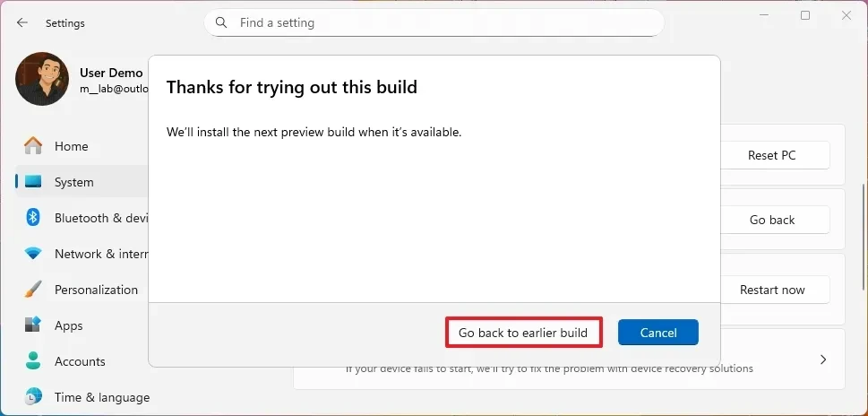Viewport: 868px width, 416px height.
Task: Select Time & language in sidebar
Action: click(101, 397)
